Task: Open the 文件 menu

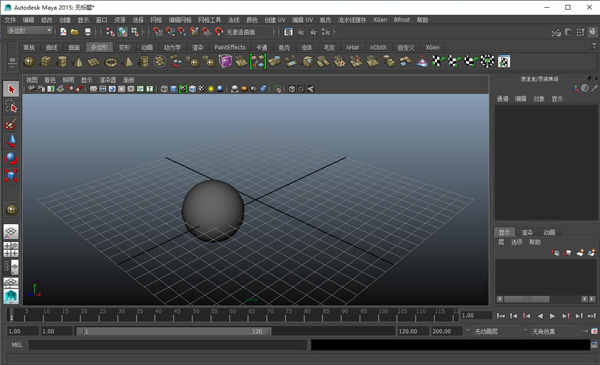Action: coord(10,20)
